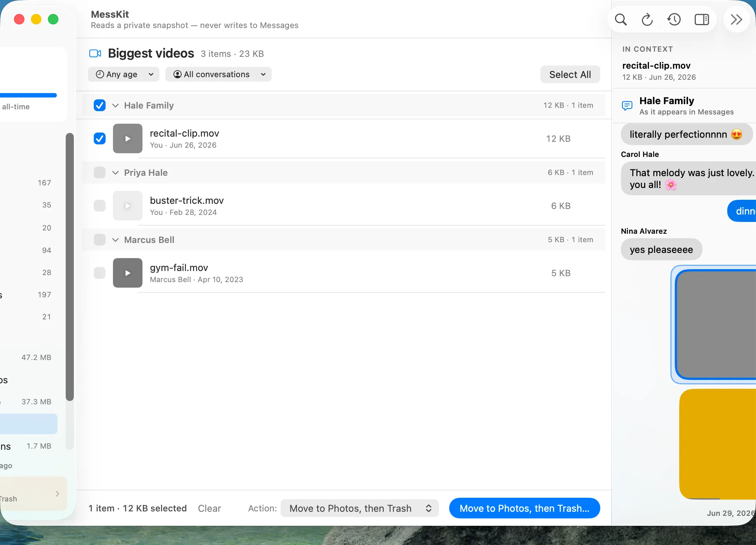Click the gym-fail.mov file name

(x=179, y=268)
